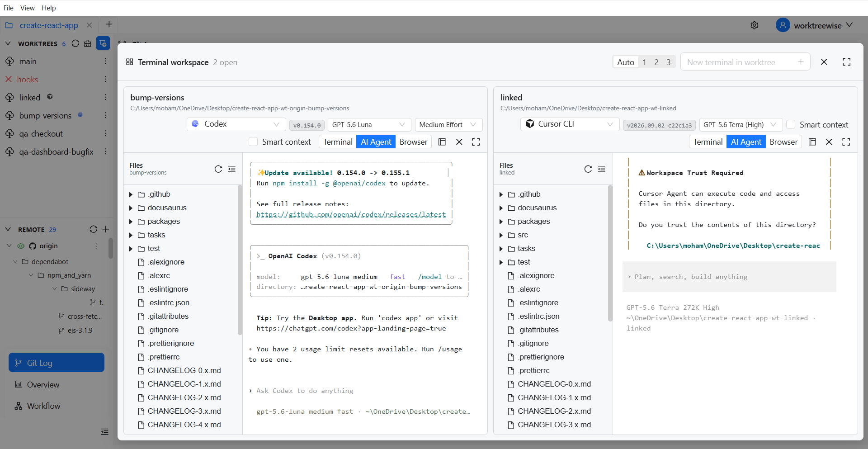This screenshot has width=868, height=449.
Task: Maximize the bump-versions terminal pane
Action: pyautogui.click(x=476, y=142)
